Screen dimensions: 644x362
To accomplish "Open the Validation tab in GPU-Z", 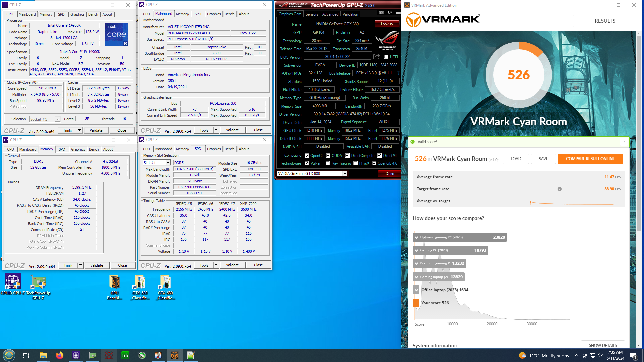I will (x=350, y=14).
